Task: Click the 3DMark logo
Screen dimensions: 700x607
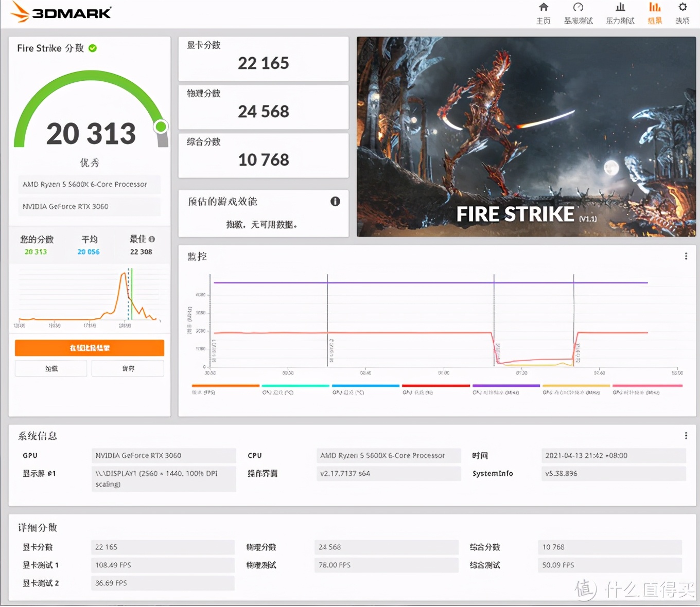Action: click(61, 12)
